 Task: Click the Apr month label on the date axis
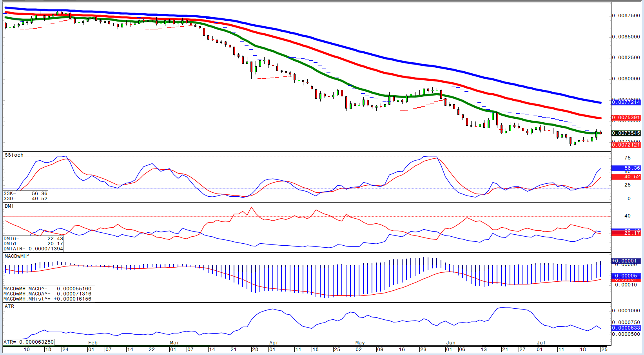tap(274, 343)
